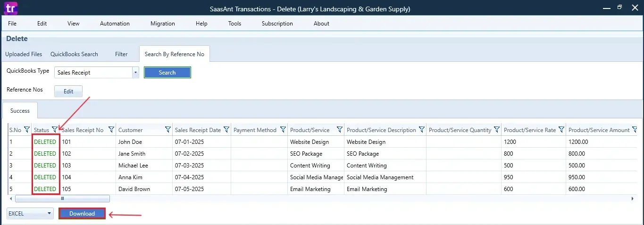Viewport: 644px width, 225px height.
Task: Switch to the Filter tab
Action: pyautogui.click(x=121, y=54)
